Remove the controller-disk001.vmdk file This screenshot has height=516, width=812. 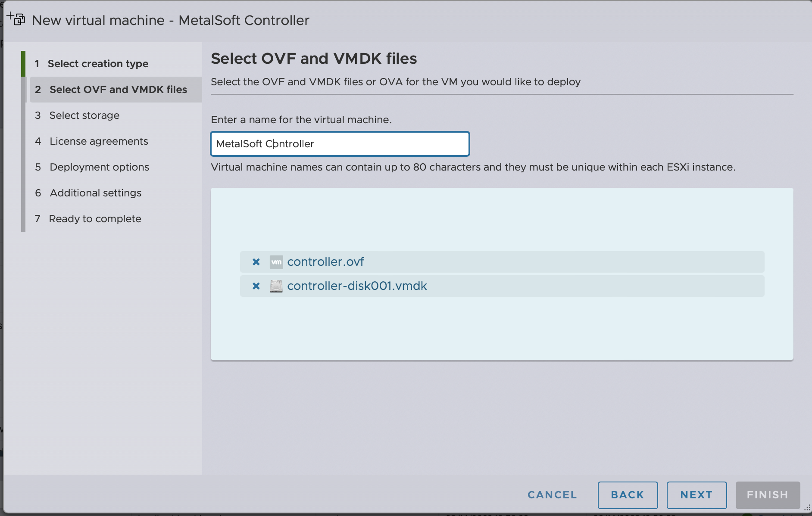point(256,286)
